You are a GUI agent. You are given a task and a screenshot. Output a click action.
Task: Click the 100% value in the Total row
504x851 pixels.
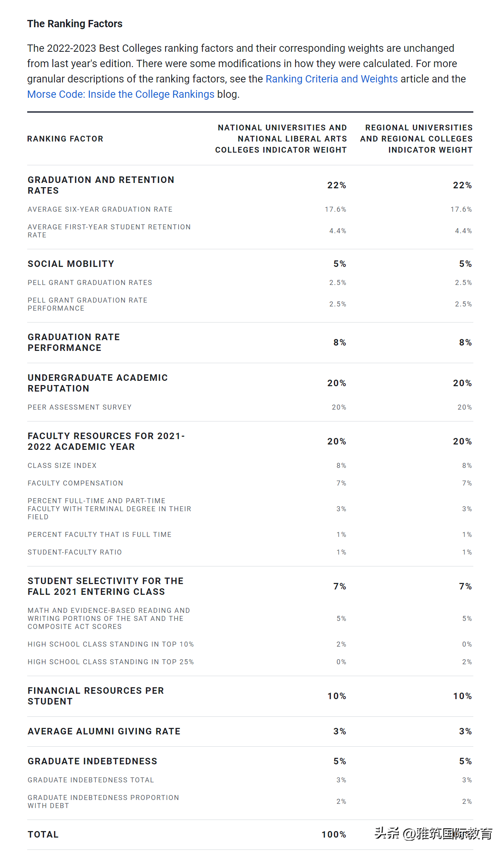tap(333, 835)
